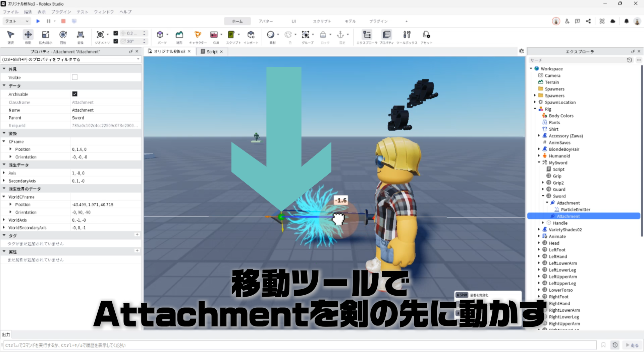
Task: Open the Script document tab
Action: [x=212, y=52]
